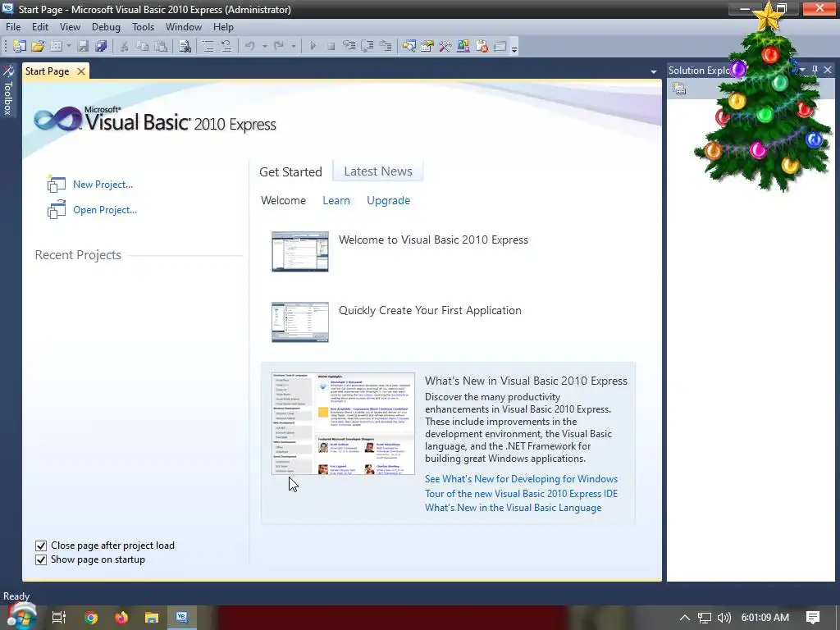Screen dimensions: 840x630
Task: Open the Undo history dropdown arrow
Action: (264, 47)
